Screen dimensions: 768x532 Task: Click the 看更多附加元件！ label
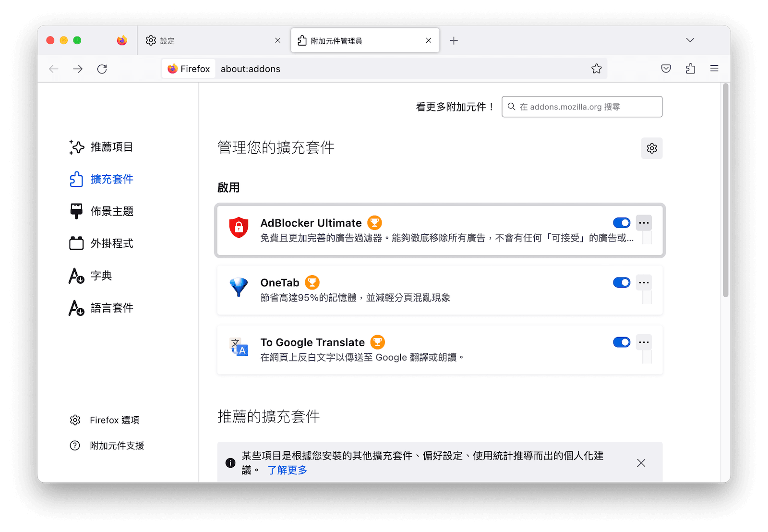tap(455, 107)
